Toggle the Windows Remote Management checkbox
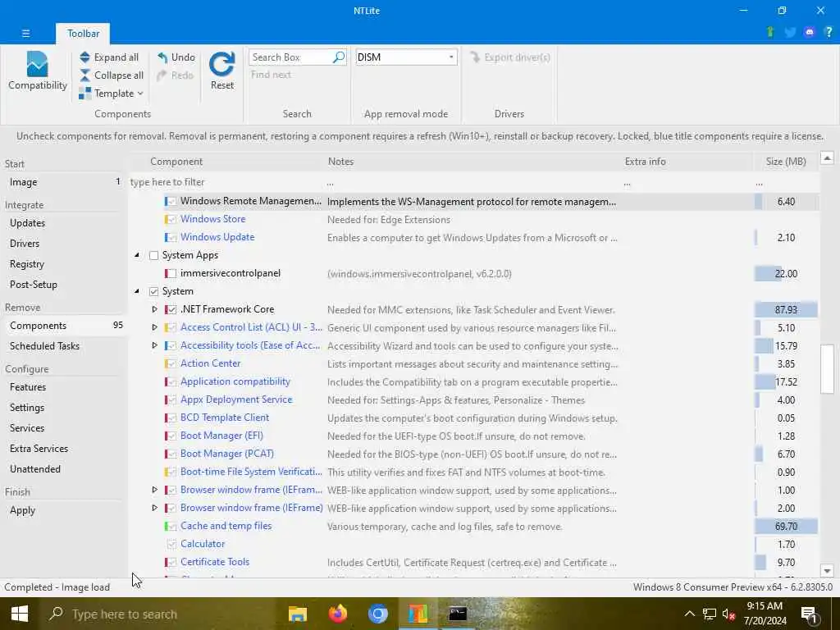This screenshot has width=840, height=630. (x=171, y=202)
